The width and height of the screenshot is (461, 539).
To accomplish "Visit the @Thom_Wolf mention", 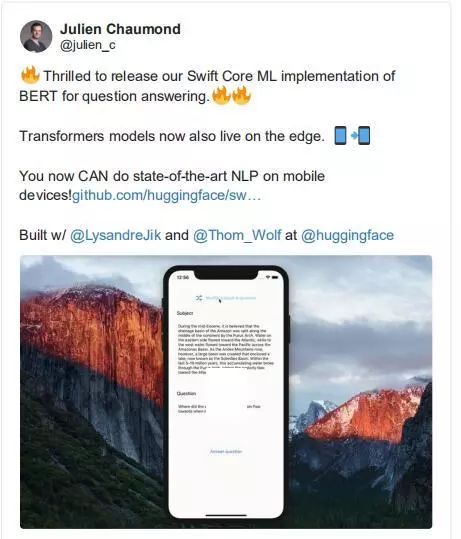I will pyautogui.click(x=237, y=235).
